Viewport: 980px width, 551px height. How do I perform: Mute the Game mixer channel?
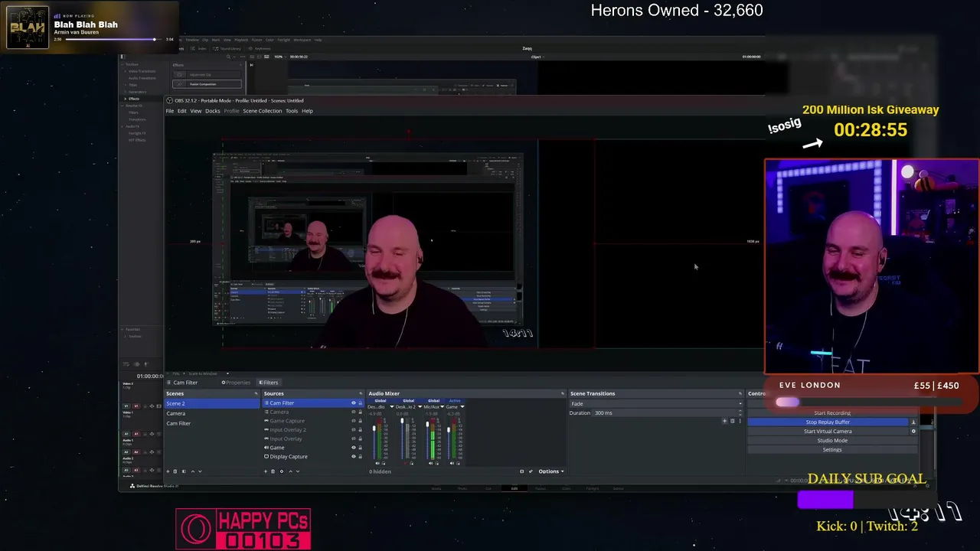pos(452,463)
